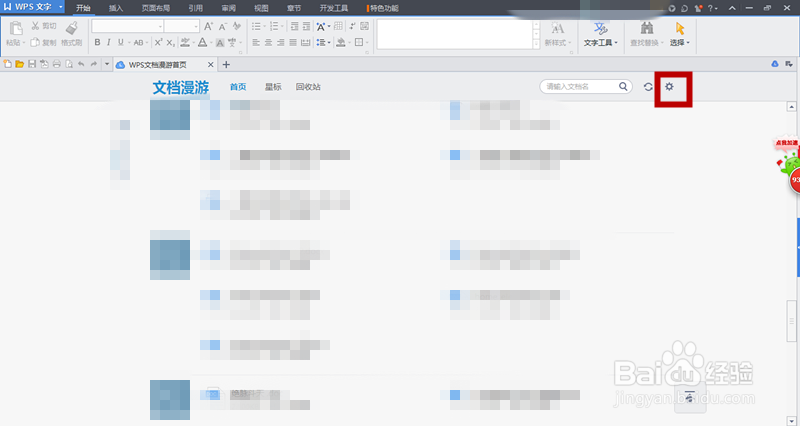Click the Undo arrow
The height and width of the screenshot is (426, 800).
[x=81, y=64]
